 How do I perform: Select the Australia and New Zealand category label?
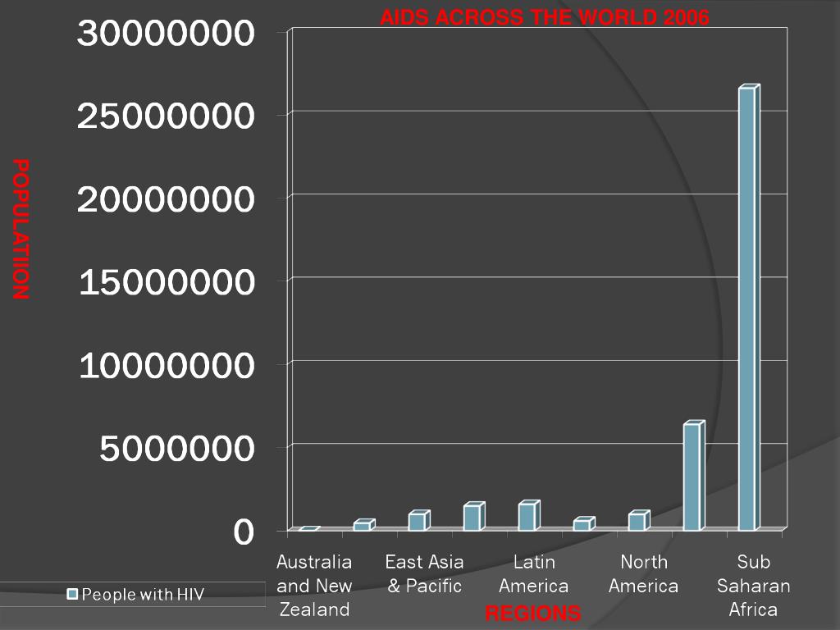(x=314, y=586)
